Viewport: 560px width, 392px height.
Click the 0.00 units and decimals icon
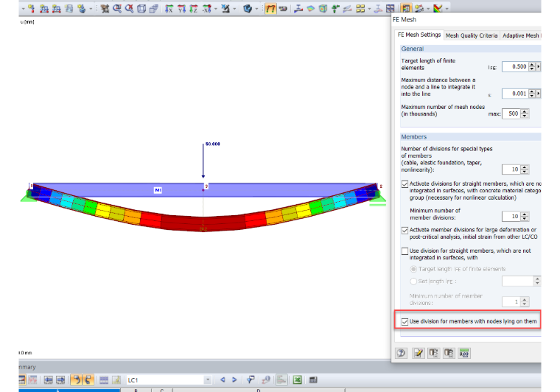464,353
